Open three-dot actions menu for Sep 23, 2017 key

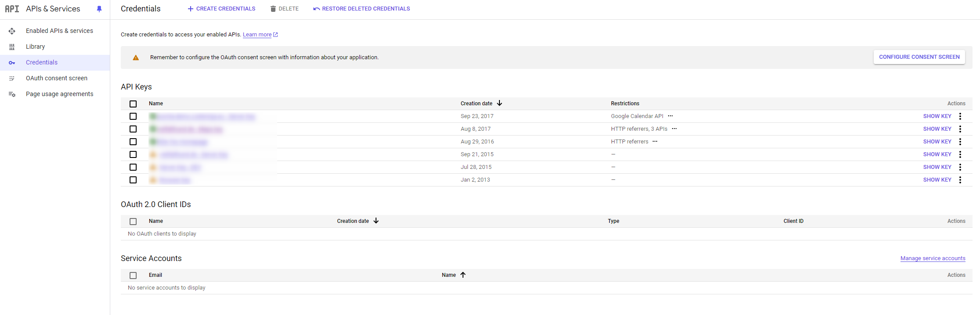(x=960, y=116)
